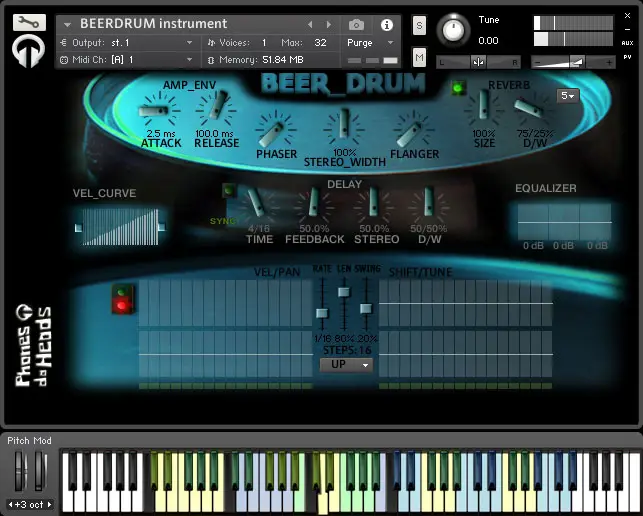Click the LEN slider handle
Screen dimensions: 643x516
coord(344,292)
